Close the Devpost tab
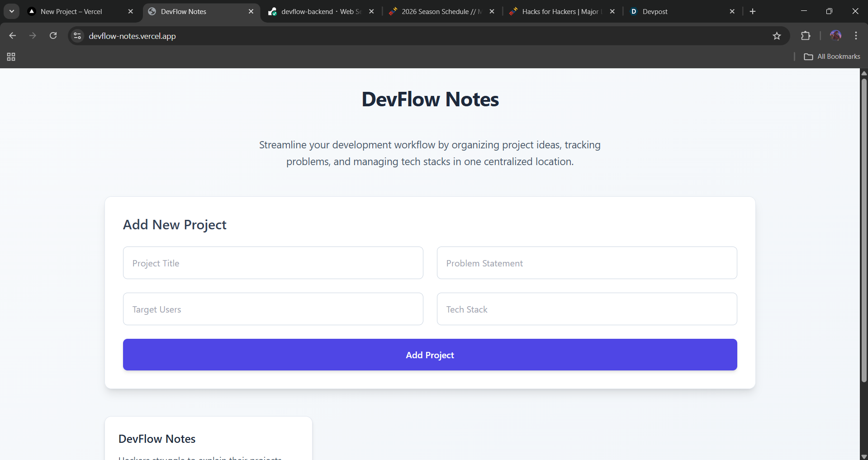Image resolution: width=868 pixels, height=460 pixels. 732,11
